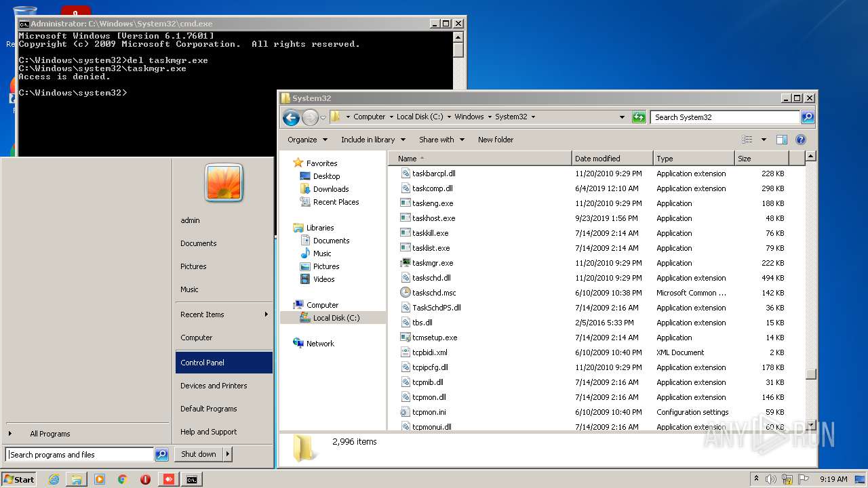Show hidden tray icons arrow

coord(756,479)
